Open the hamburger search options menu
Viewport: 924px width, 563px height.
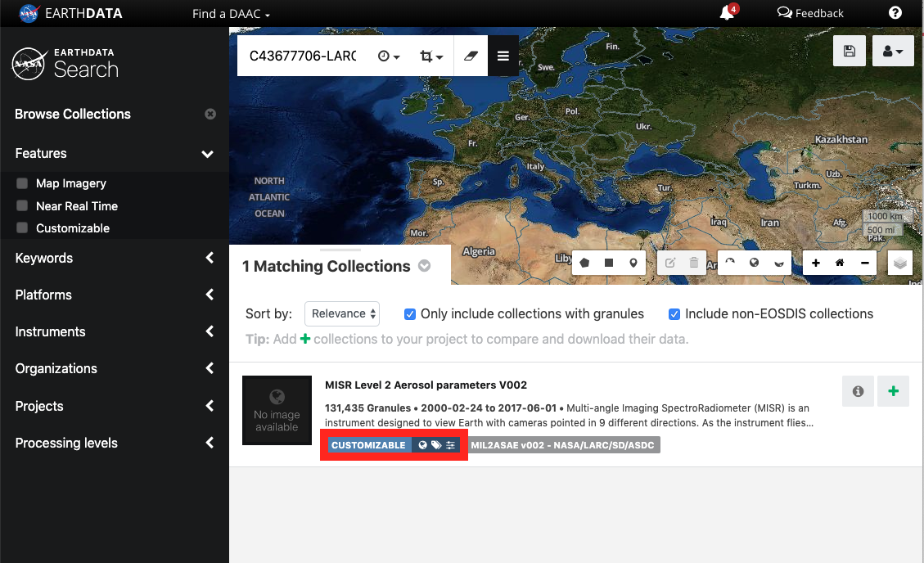pyautogui.click(x=503, y=56)
